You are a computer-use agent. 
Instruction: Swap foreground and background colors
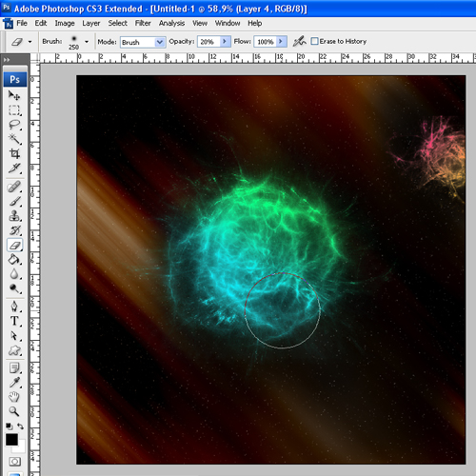20,426
